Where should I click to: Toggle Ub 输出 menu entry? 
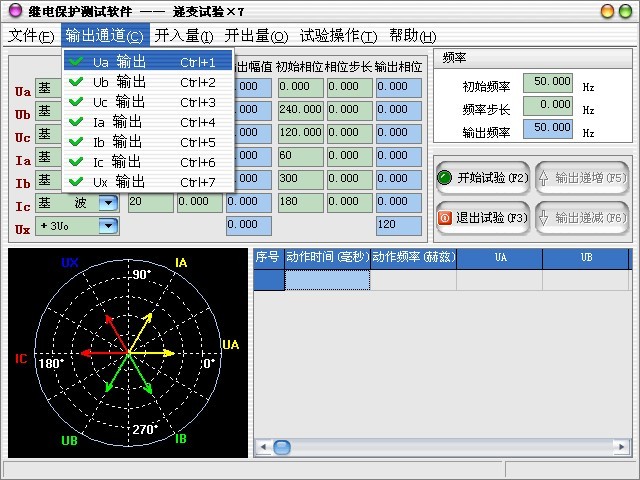coord(148,82)
